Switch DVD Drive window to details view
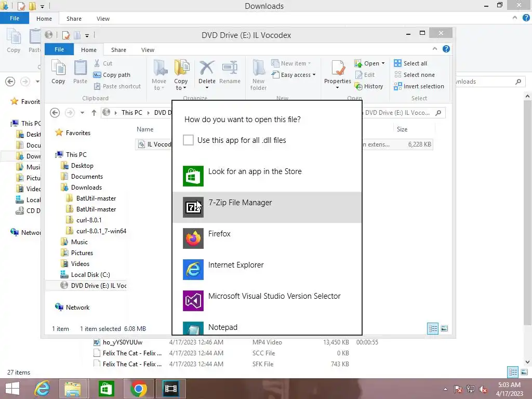The image size is (532, 399). [433, 328]
